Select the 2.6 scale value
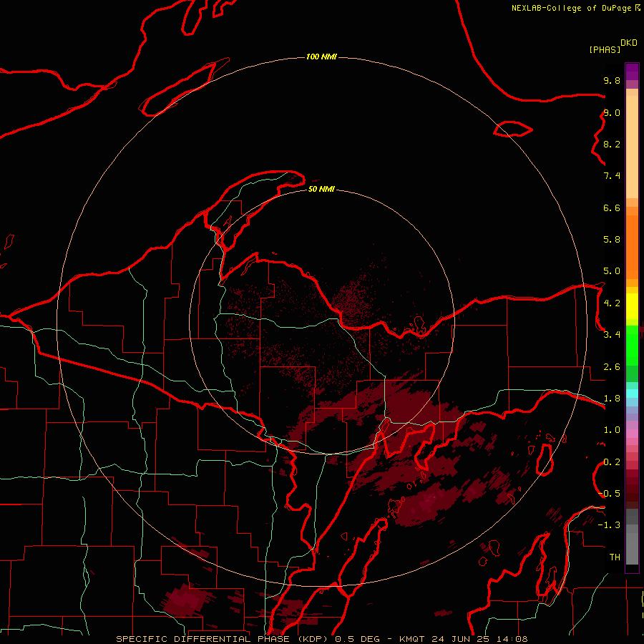 [612, 367]
